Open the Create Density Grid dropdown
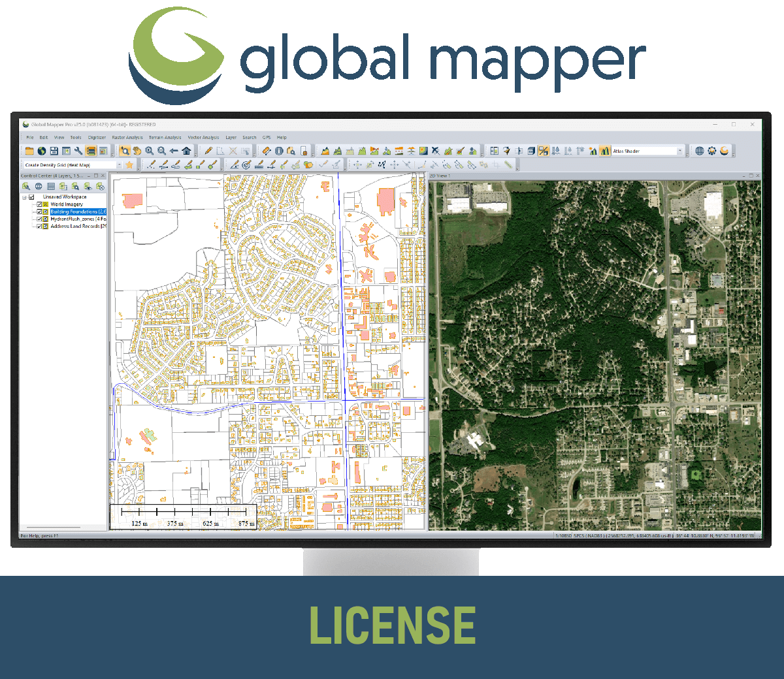Screen dimensions: 784x679 120,165
